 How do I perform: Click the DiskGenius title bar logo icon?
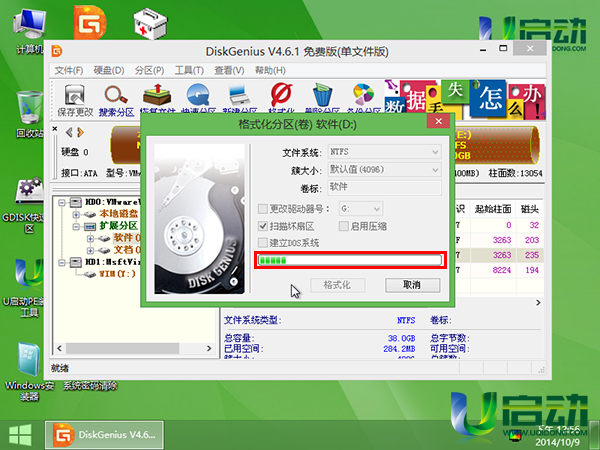tap(57, 51)
